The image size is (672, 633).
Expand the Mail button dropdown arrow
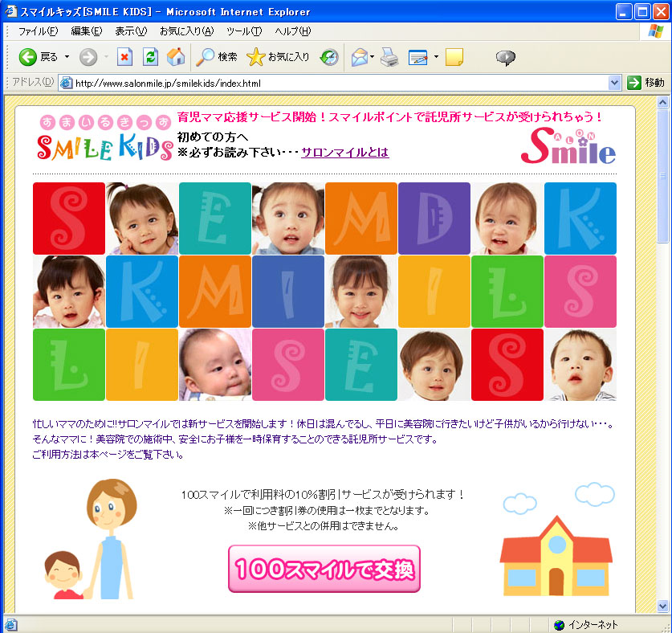tap(372, 57)
